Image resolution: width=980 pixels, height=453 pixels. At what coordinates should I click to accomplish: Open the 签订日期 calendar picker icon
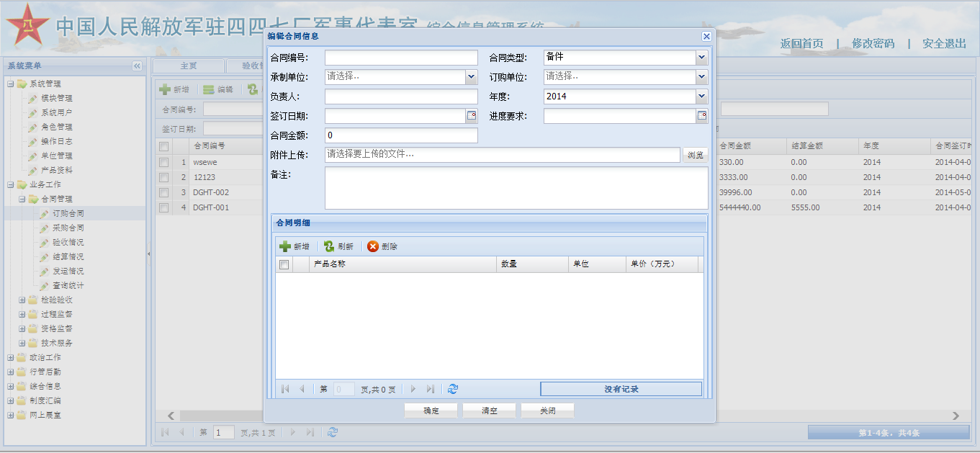(x=472, y=116)
